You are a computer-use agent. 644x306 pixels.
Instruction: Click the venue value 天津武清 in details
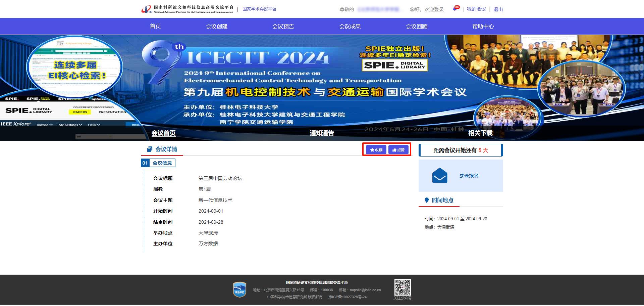tap(208, 233)
